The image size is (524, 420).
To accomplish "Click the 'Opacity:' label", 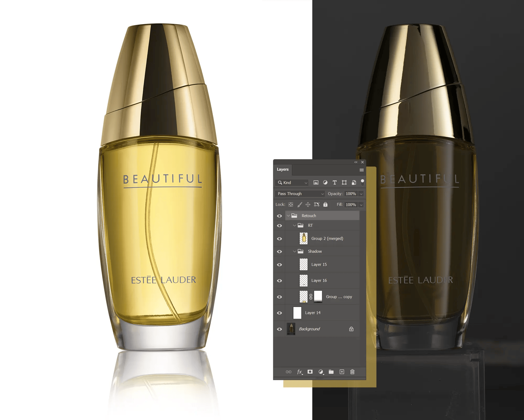I will [335, 193].
